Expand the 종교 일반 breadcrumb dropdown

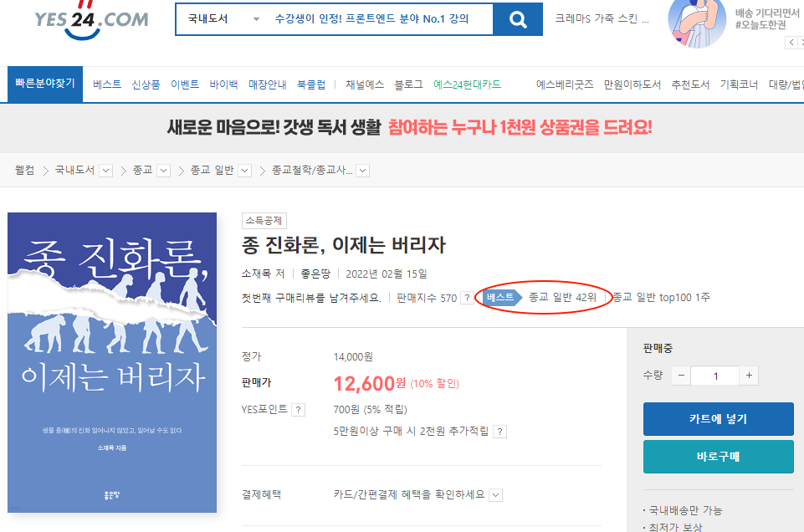[245, 171]
